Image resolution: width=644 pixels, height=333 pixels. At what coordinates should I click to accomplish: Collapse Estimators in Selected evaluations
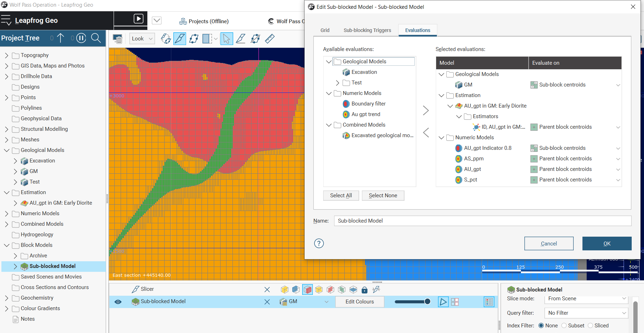click(x=459, y=116)
